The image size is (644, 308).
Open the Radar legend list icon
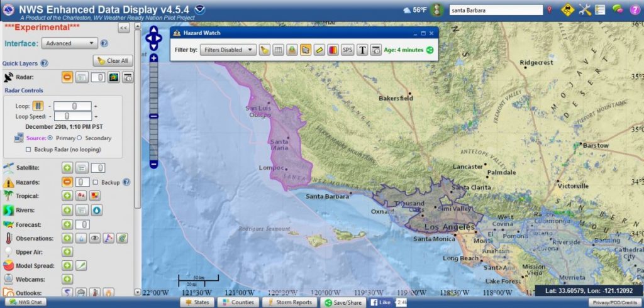(82, 77)
